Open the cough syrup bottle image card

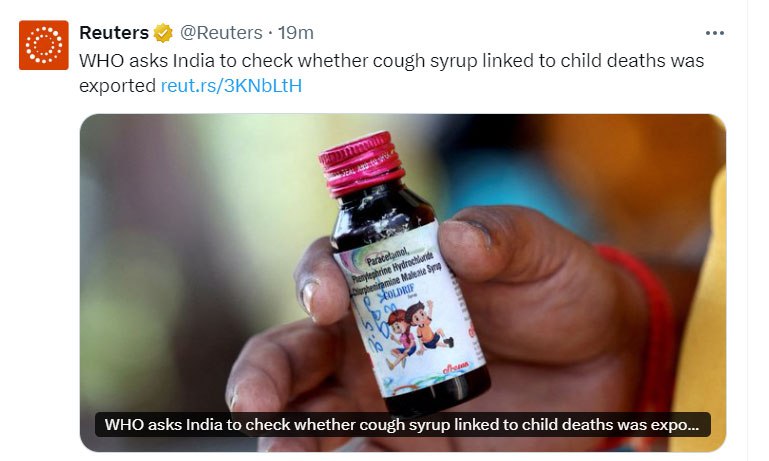(403, 283)
